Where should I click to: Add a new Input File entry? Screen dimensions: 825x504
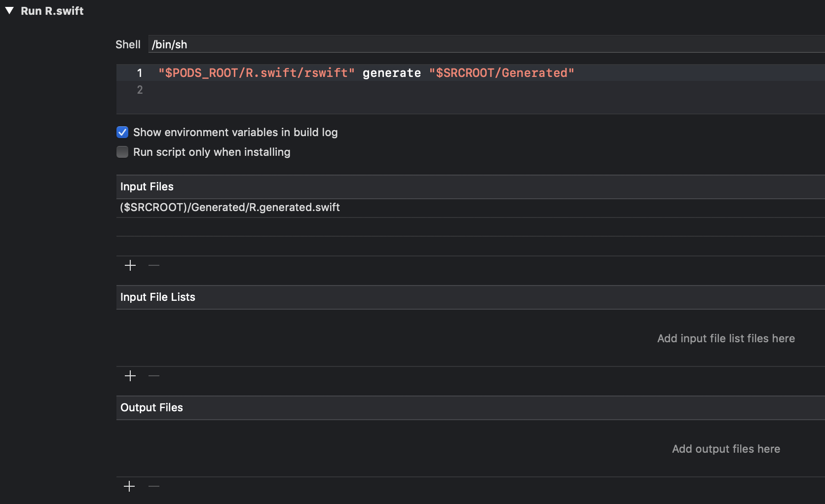(x=130, y=265)
